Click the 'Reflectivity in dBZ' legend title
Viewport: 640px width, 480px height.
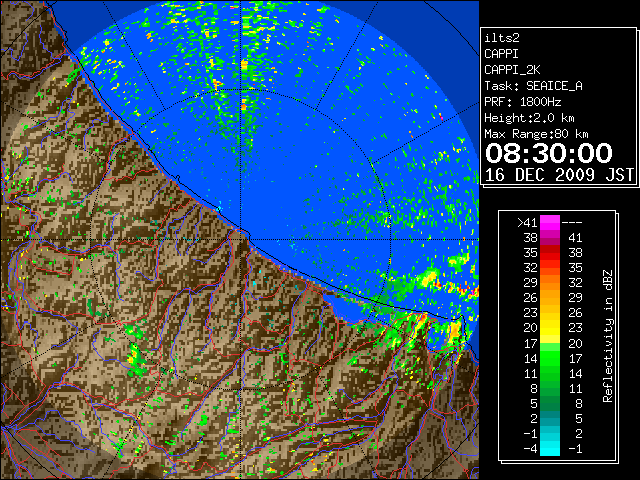coord(608,336)
